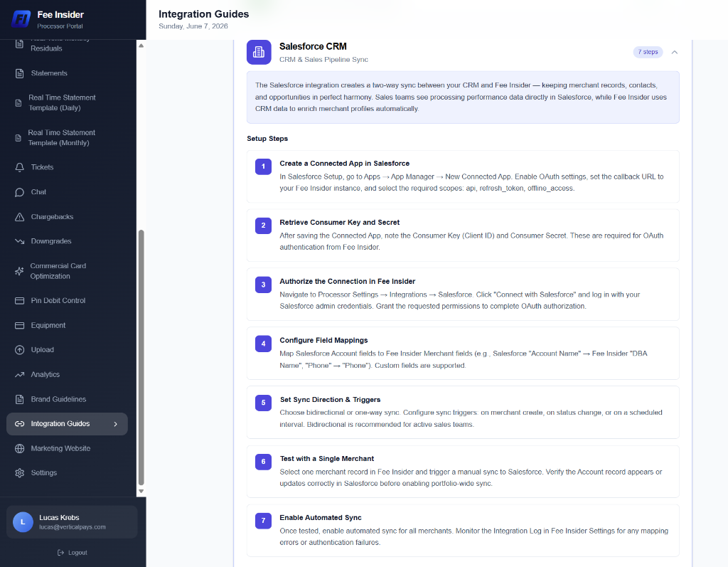Image resolution: width=728 pixels, height=567 pixels.
Task: Open the Tickets menu item
Action: click(67, 167)
